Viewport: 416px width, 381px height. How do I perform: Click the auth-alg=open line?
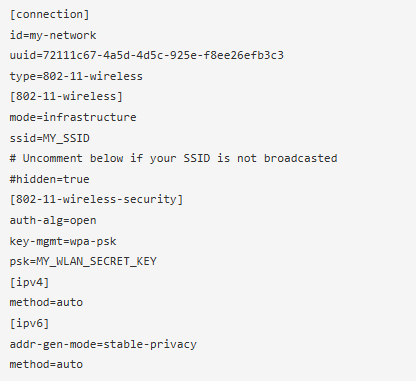(x=53, y=221)
